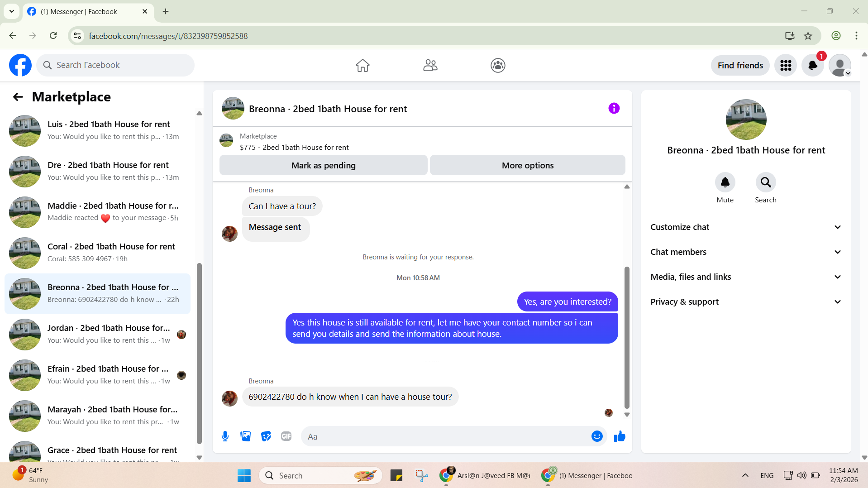Open the Facebook home logo
Screen dimensions: 868x488
pos(20,65)
